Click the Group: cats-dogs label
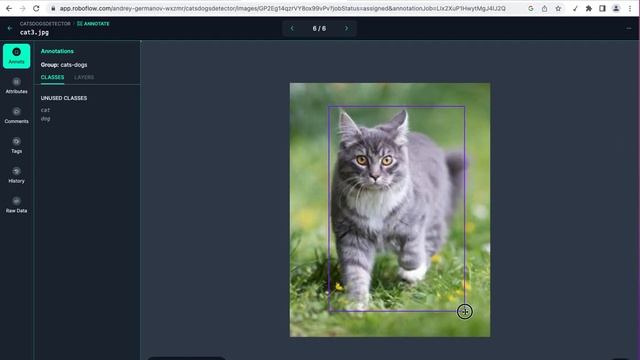 [x=64, y=64]
